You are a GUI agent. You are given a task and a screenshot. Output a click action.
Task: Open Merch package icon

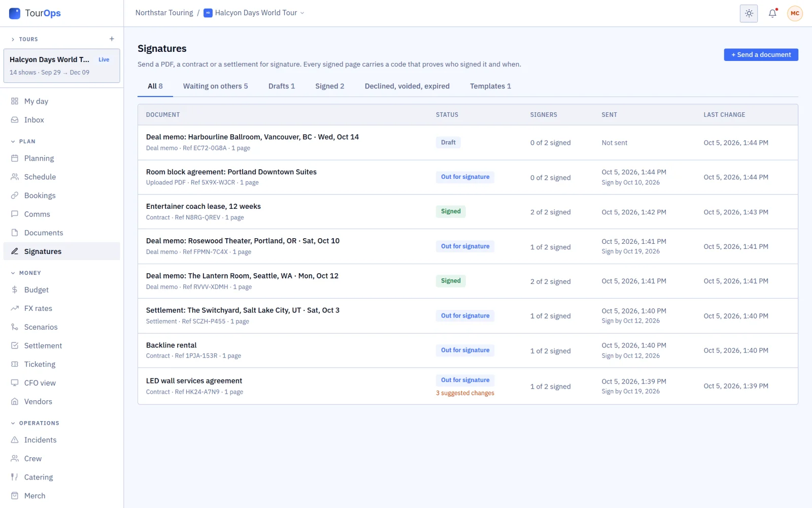click(x=15, y=496)
